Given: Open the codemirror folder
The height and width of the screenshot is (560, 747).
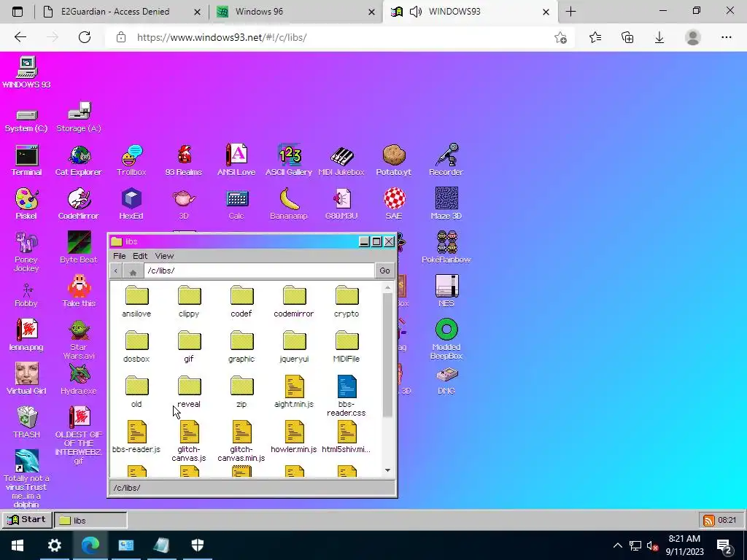Looking at the screenshot, I should (294, 301).
